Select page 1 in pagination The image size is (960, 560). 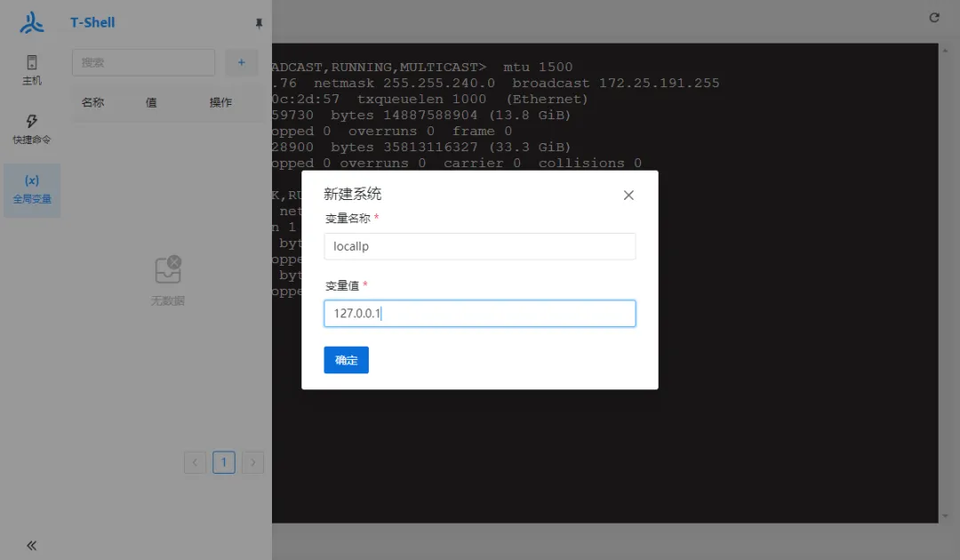pyautogui.click(x=223, y=462)
